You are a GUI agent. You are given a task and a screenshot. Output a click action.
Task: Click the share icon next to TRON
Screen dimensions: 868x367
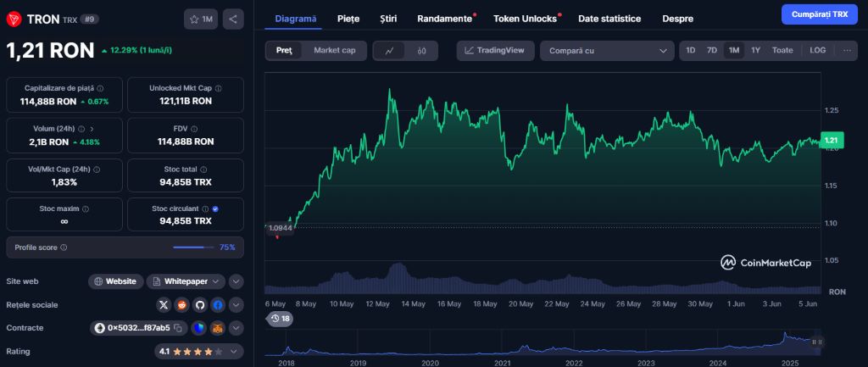[x=233, y=19]
